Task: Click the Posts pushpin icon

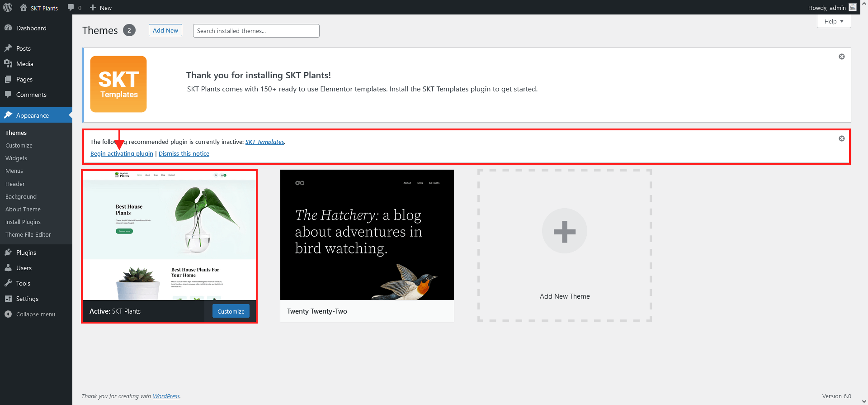Action: point(8,48)
